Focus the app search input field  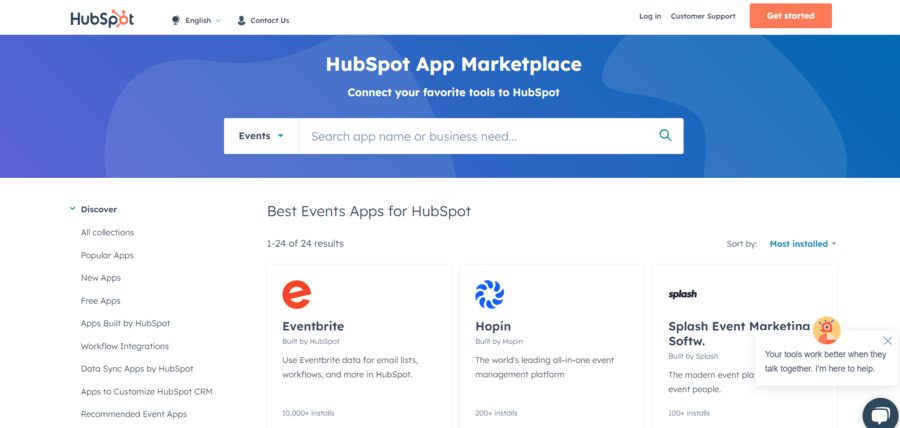[x=476, y=136]
